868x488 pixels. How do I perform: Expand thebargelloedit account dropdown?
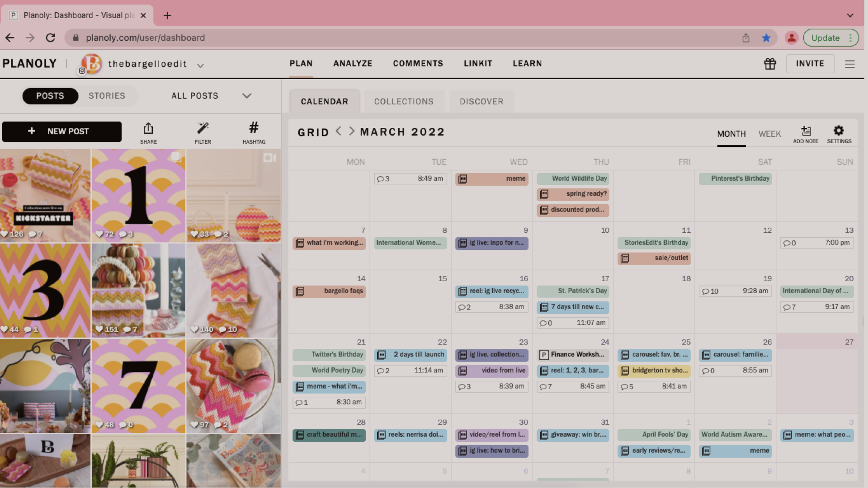coord(200,65)
